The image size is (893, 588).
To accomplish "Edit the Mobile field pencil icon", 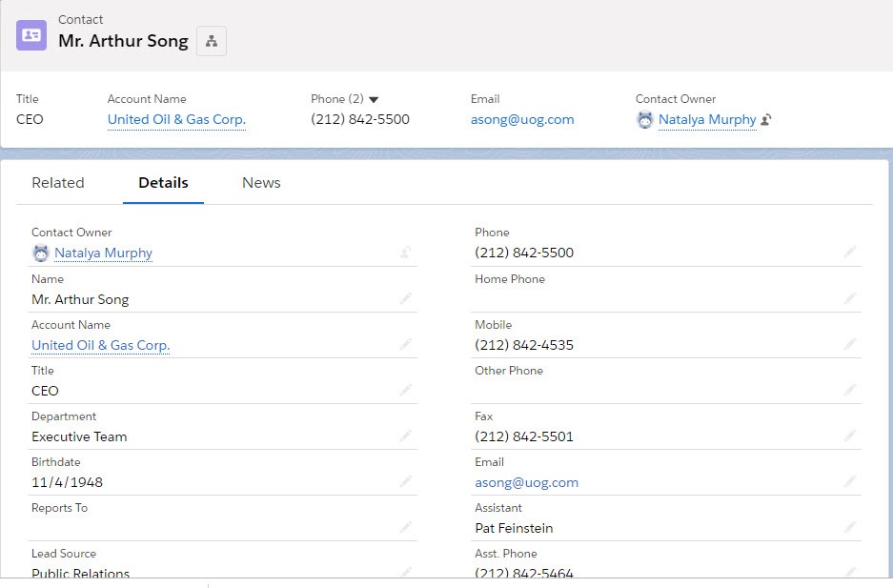I will coord(850,344).
